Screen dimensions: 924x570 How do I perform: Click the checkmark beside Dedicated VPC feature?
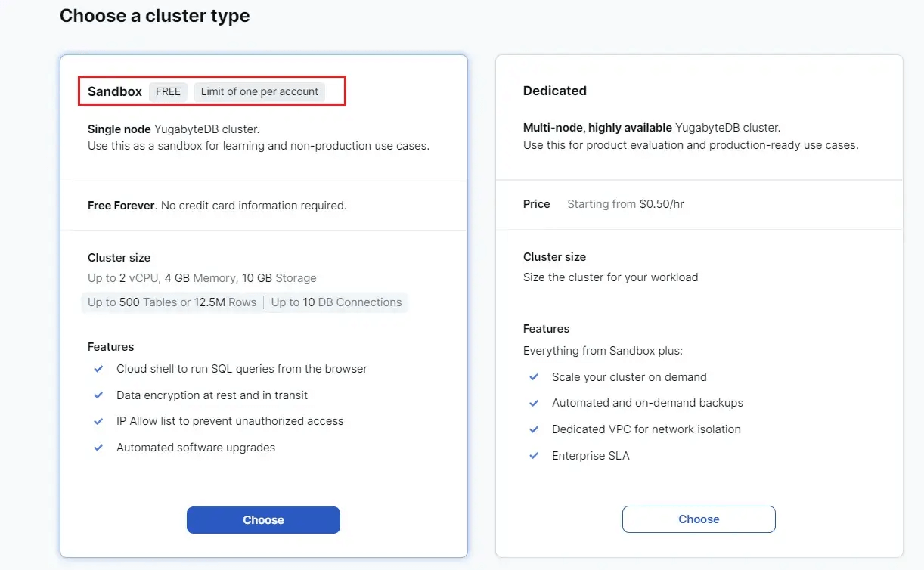pyautogui.click(x=534, y=429)
